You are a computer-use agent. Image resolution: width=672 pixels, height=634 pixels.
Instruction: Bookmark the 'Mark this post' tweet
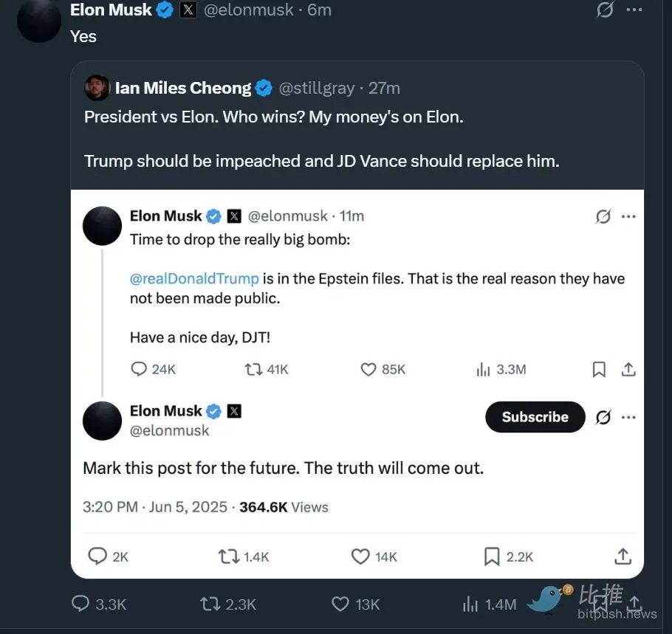492,556
